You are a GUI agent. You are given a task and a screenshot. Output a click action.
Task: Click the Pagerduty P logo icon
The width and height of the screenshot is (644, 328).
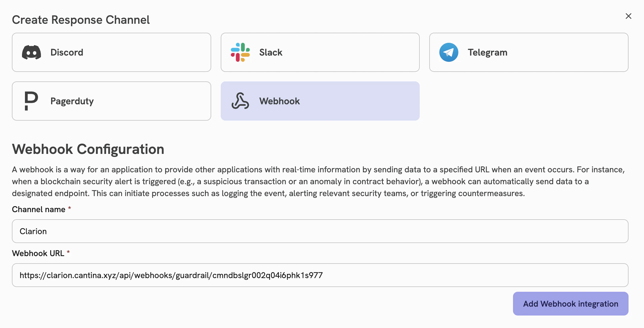point(31,101)
